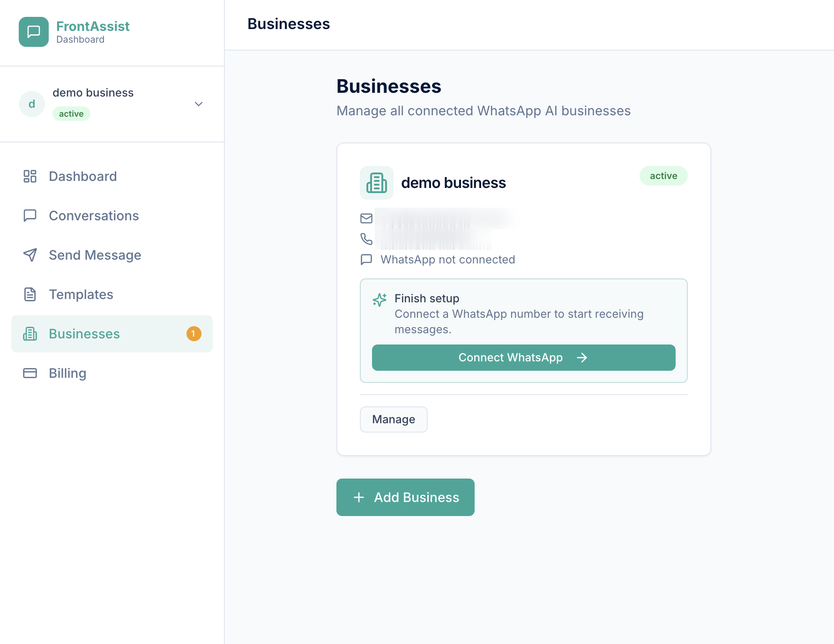
Task: Click the Send Message paper plane icon
Action: click(x=30, y=255)
